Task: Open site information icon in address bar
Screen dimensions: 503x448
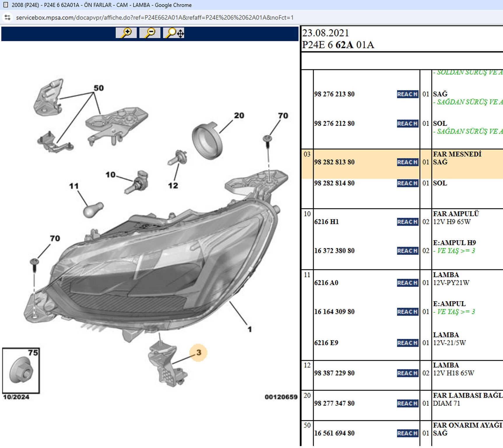Action: click(x=8, y=17)
